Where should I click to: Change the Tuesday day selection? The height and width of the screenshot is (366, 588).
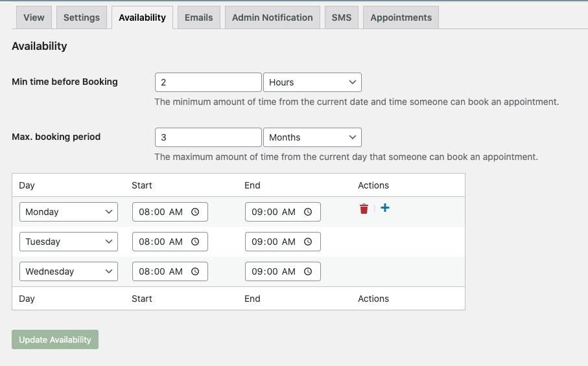point(69,242)
